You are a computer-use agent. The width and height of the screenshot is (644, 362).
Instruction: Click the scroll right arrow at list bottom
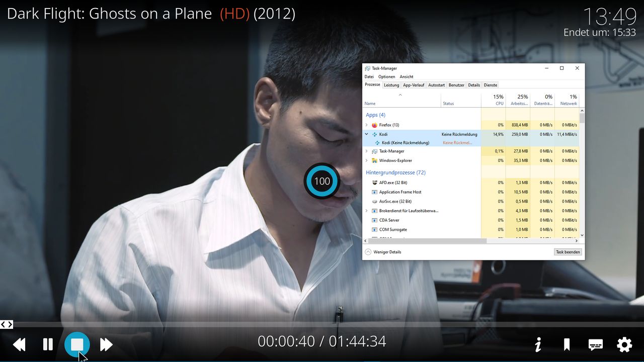click(577, 241)
